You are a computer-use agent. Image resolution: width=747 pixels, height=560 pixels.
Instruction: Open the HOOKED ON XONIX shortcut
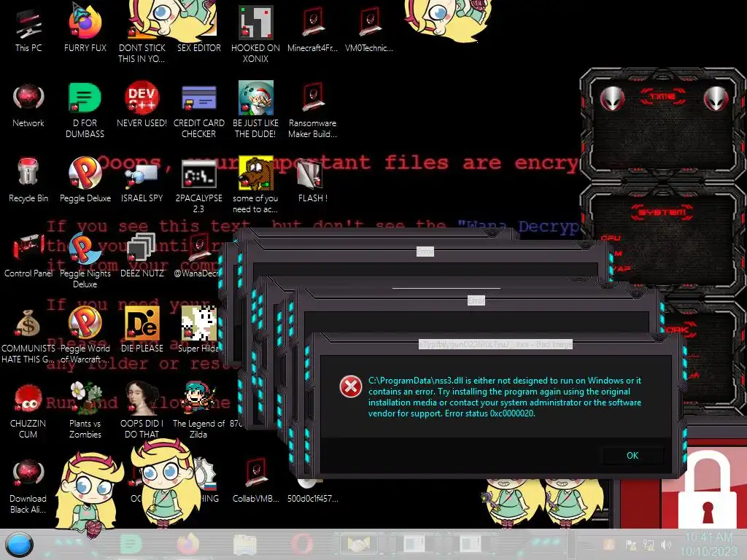coord(256,34)
